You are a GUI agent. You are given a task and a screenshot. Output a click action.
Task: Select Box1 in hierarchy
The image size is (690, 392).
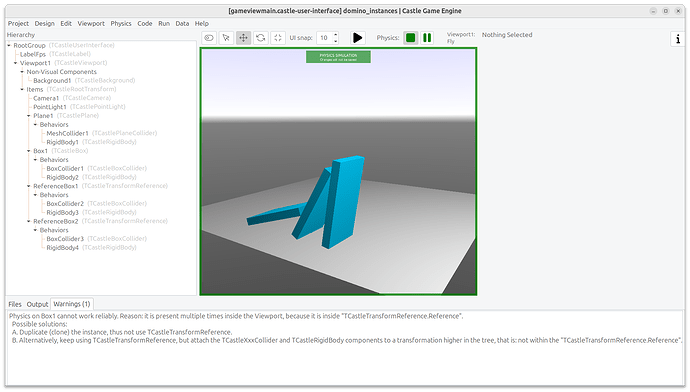tap(40, 151)
